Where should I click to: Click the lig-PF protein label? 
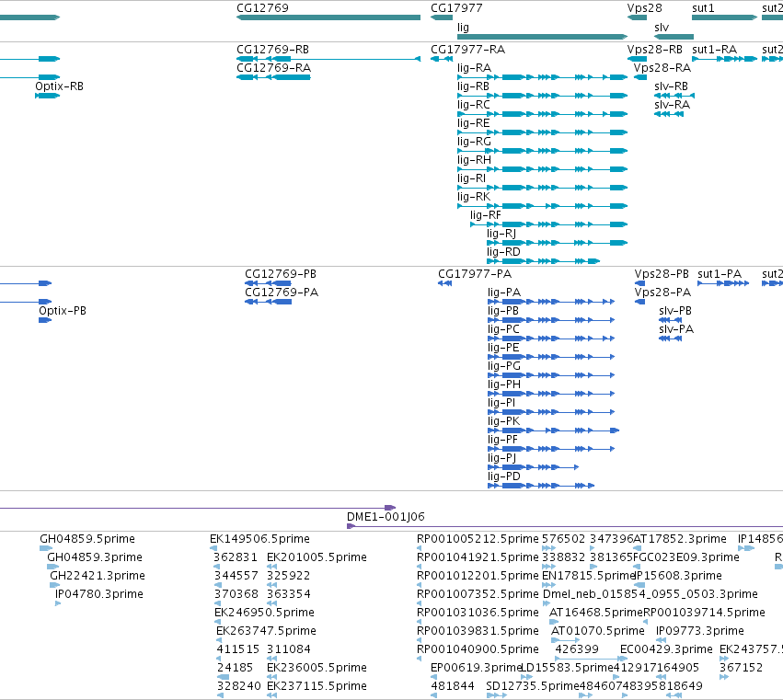(x=503, y=440)
